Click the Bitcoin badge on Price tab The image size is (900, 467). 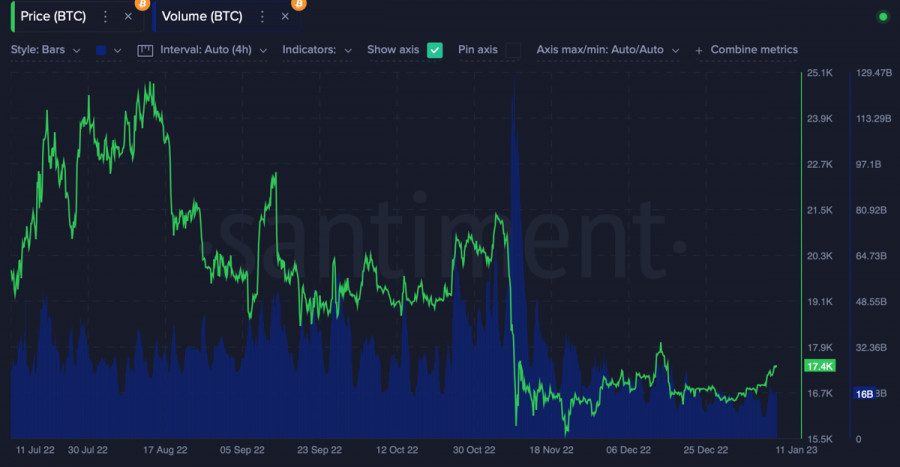tap(142, 5)
